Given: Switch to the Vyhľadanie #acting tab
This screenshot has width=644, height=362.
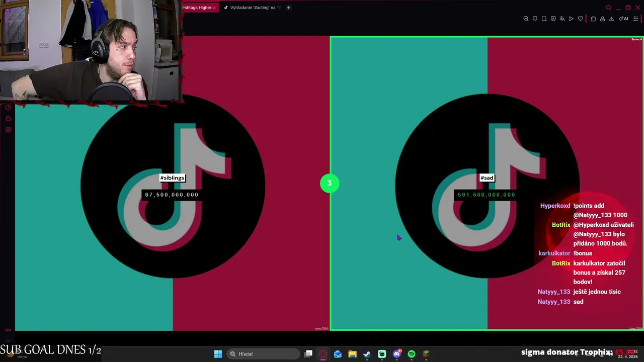Looking at the screenshot, I should click(x=252, y=8).
